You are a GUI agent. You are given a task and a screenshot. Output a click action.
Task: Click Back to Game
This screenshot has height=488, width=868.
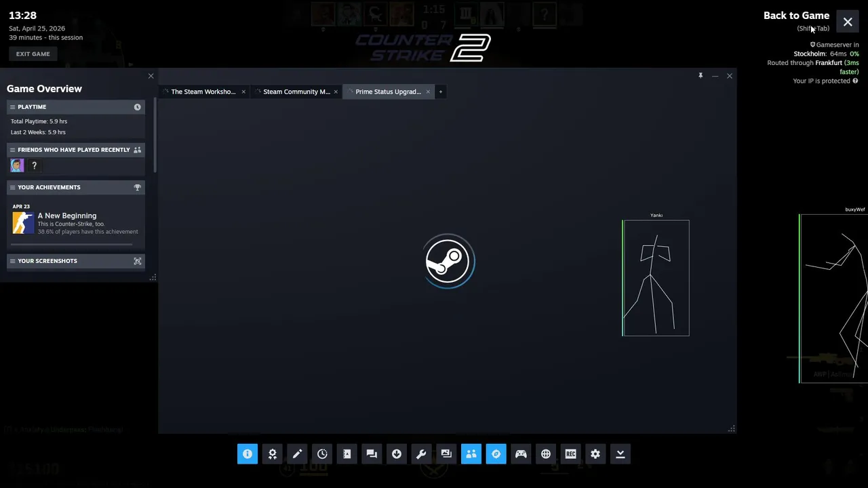tap(796, 16)
